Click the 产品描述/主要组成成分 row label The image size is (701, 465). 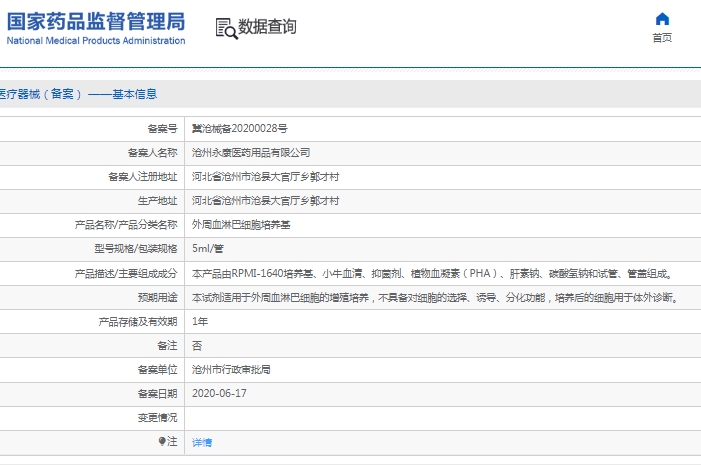point(126,273)
